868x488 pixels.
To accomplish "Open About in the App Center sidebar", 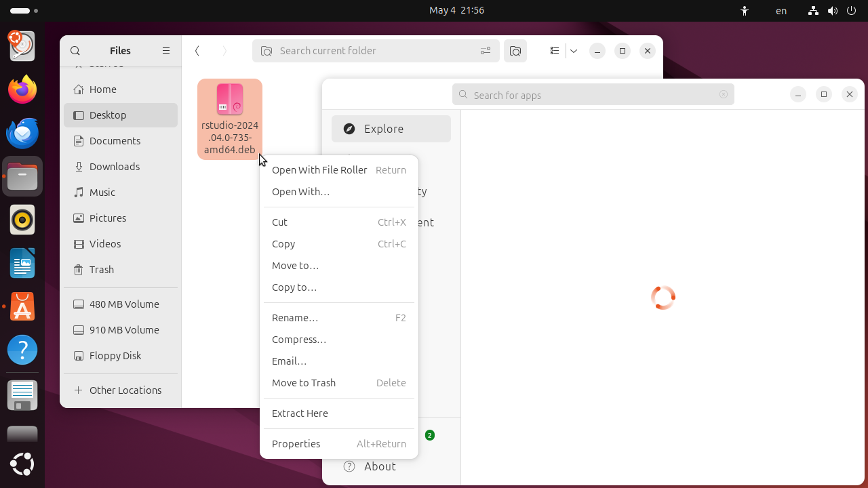I will 391,466.
